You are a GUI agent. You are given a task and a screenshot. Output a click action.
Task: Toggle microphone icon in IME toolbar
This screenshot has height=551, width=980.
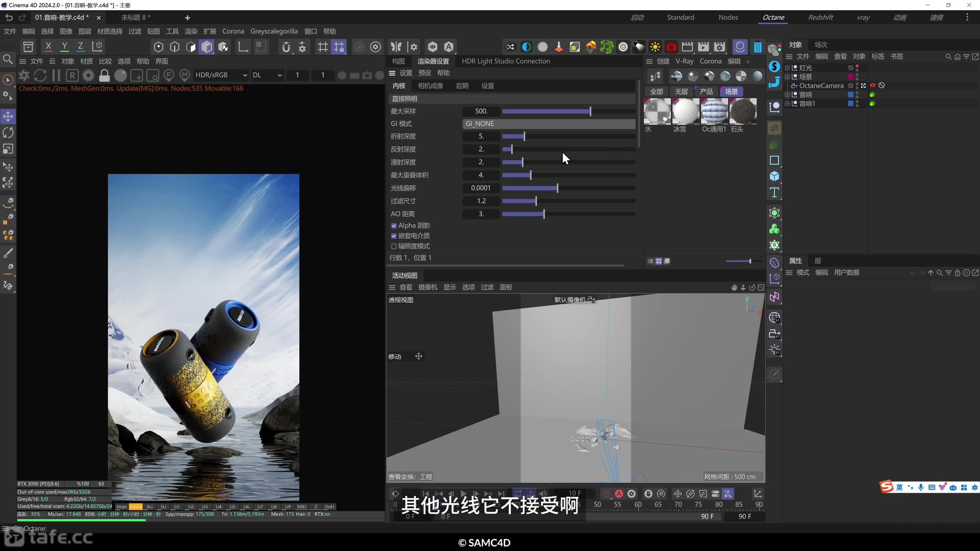click(921, 487)
